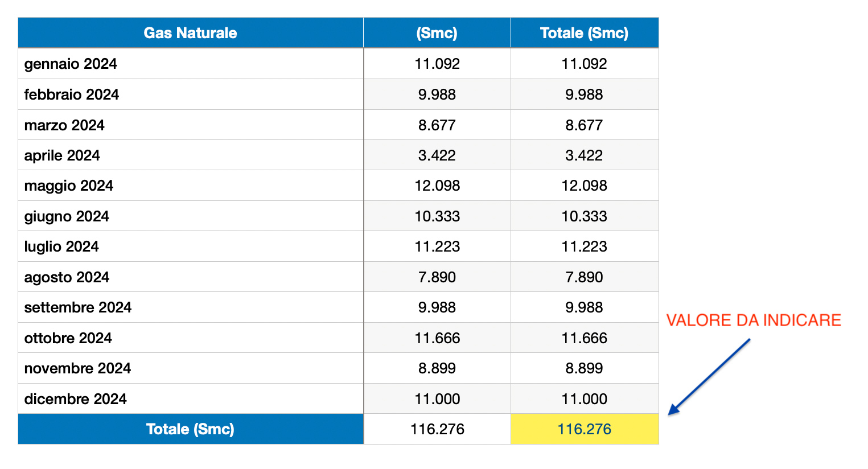Select the white footer total cell 116.276
Viewport: 868px width, 469px height.
point(437,429)
